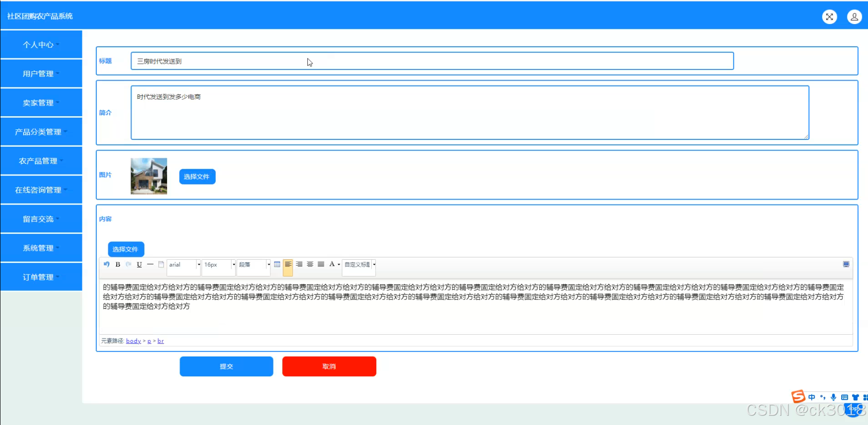Toggle underline formatting in the editor

139,264
